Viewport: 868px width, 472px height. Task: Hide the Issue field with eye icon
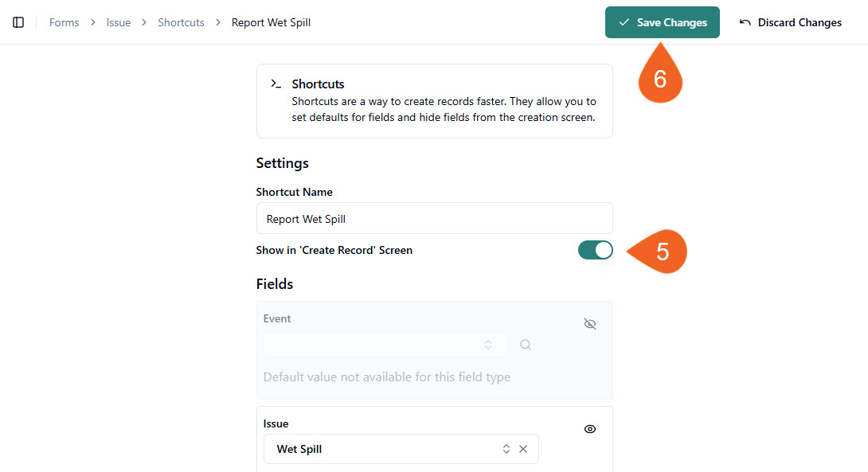tap(590, 429)
